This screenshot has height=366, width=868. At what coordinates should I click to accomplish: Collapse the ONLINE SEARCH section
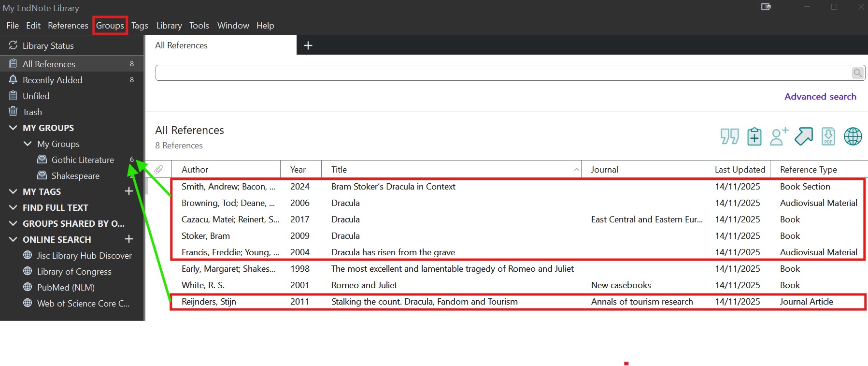coord(13,239)
